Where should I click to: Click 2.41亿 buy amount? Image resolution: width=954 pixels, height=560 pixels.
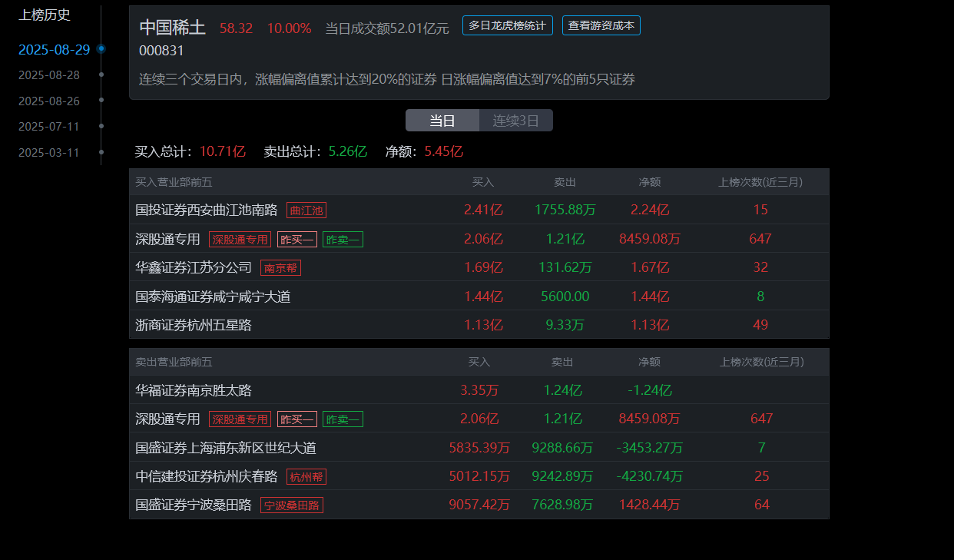483,210
